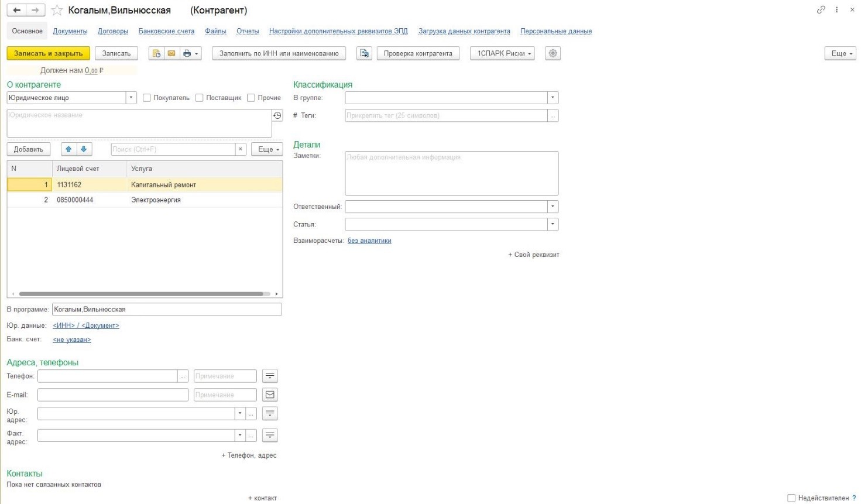The height and width of the screenshot is (504, 861).
Task: Expand the Юридическое лицо type dropdown
Action: pyautogui.click(x=131, y=98)
